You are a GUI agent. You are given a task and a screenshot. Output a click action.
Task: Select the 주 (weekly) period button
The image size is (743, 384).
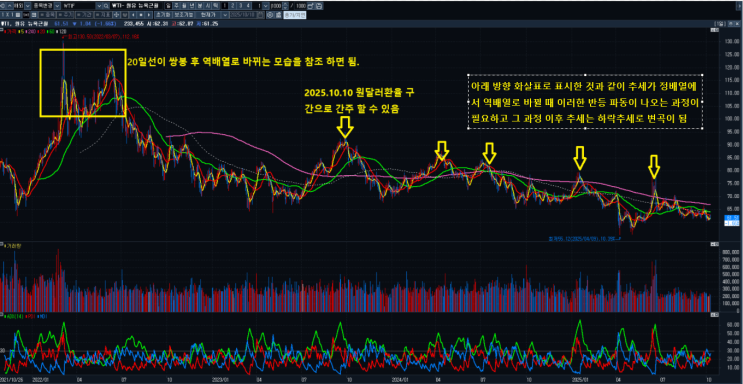click(176, 6)
